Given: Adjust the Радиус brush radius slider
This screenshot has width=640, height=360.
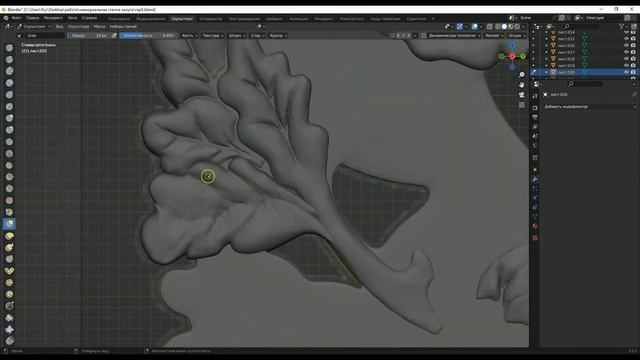Looking at the screenshot, I should click(88, 36).
